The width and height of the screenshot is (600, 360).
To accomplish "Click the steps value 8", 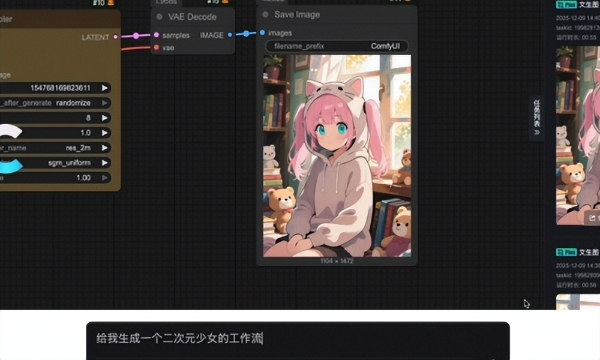I will pyautogui.click(x=88, y=118).
